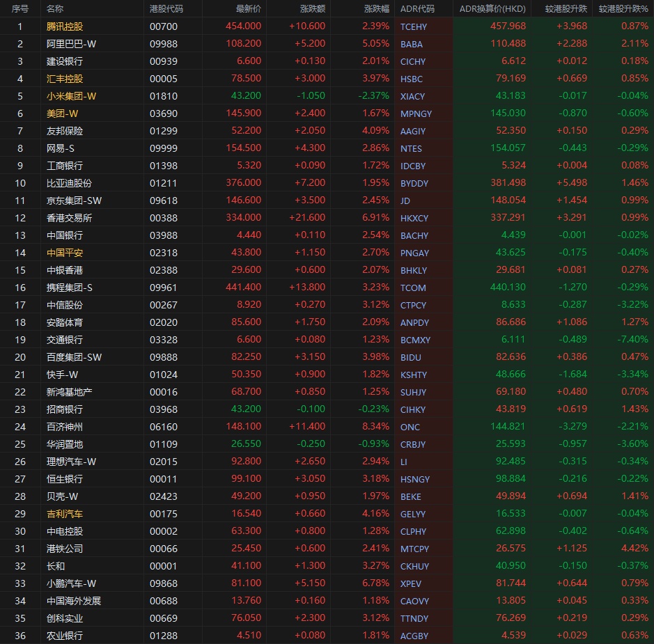Click the HK stock code 06160

click(164, 427)
